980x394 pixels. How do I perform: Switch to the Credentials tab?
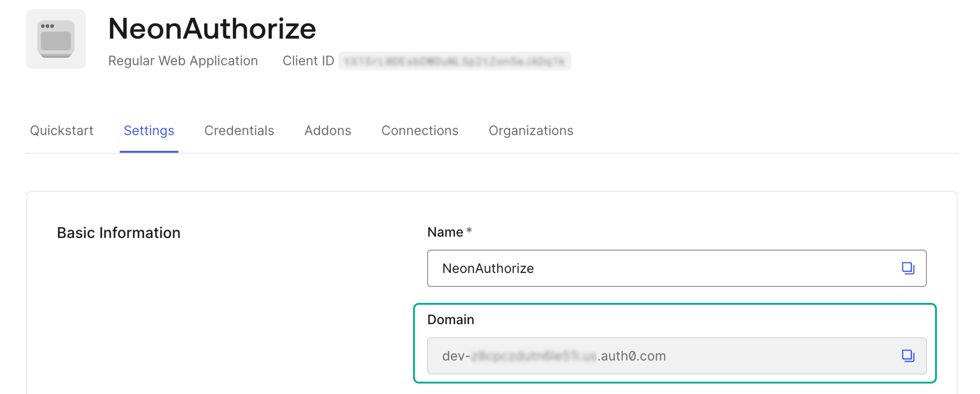pos(239,131)
